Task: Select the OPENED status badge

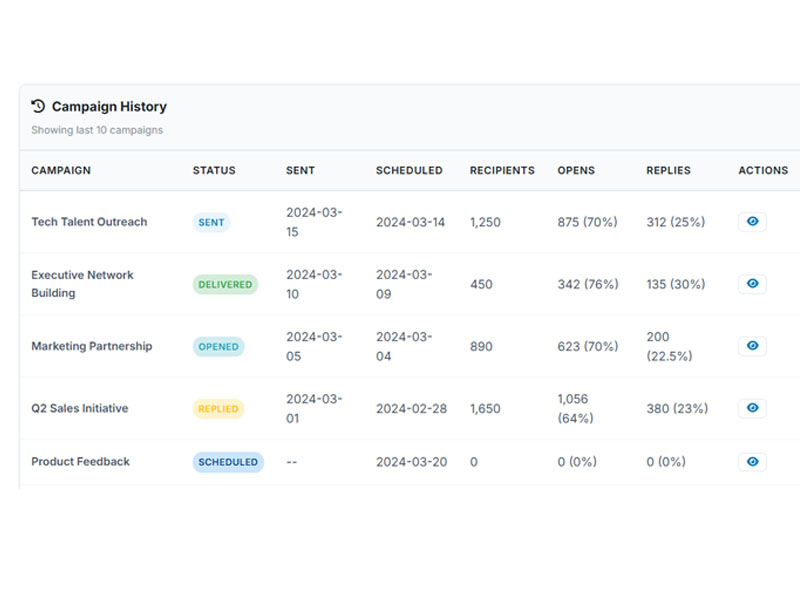Action: pyautogui.click(x=218, y=347)
